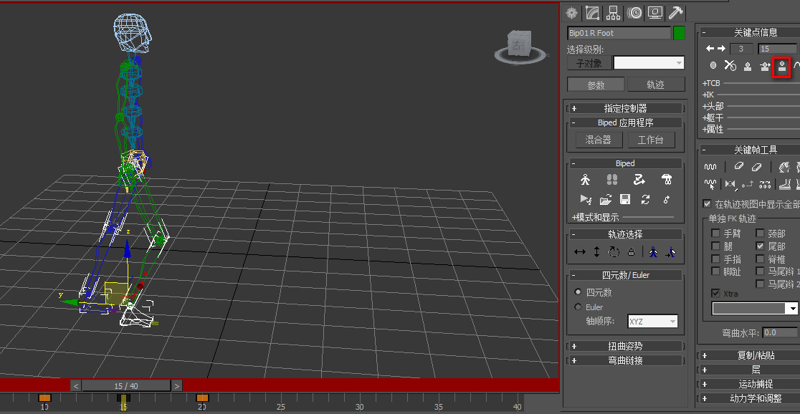Expand the +TCB section

[711, 83]
